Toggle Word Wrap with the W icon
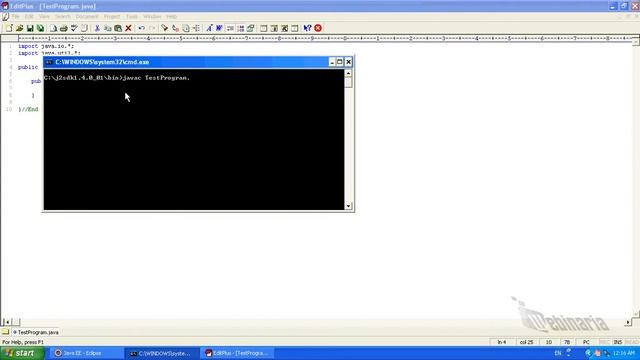Image resolution: width=640 pixels, height=360 pixels. tap(219, 28)
